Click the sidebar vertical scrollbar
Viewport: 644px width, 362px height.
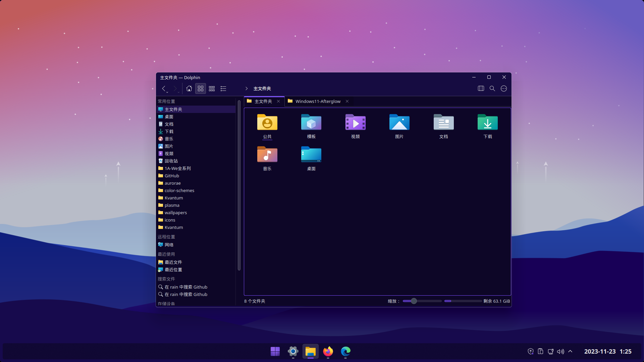click(x=239, y=185)
